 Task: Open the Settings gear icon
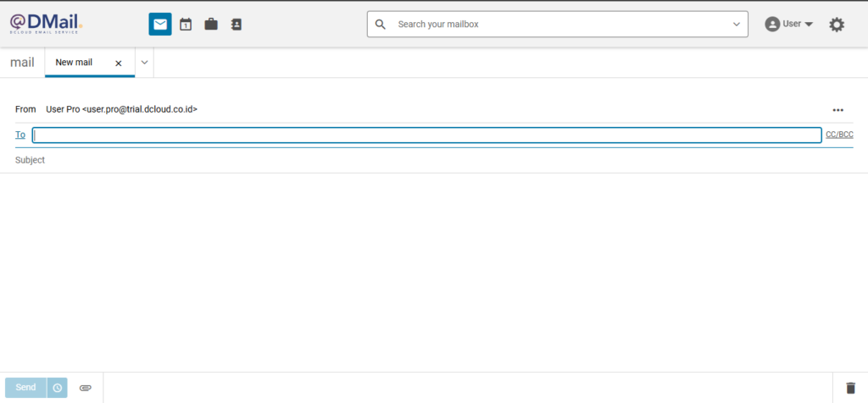pyautogui.click(x=837, y=25)
